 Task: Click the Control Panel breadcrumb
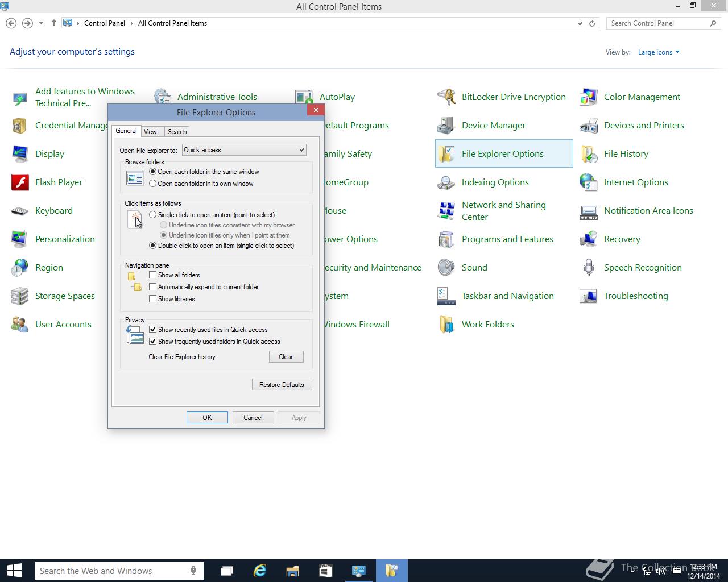pos(105,23)
